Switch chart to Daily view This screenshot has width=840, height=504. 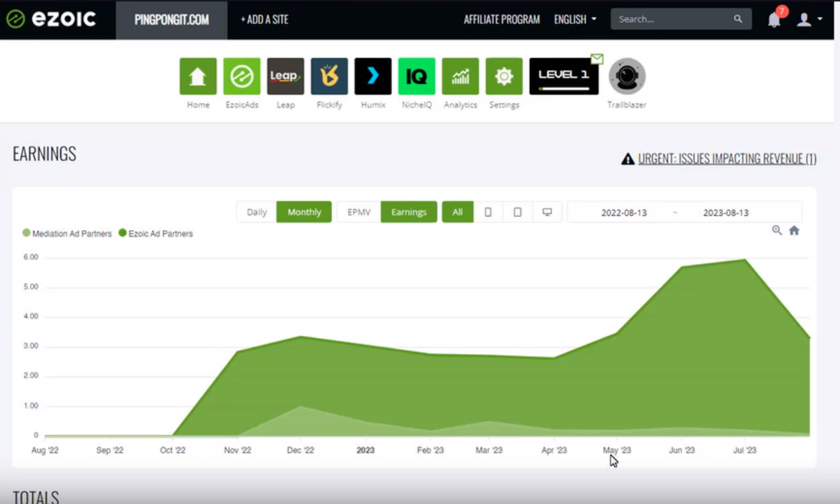click(257, 212)
